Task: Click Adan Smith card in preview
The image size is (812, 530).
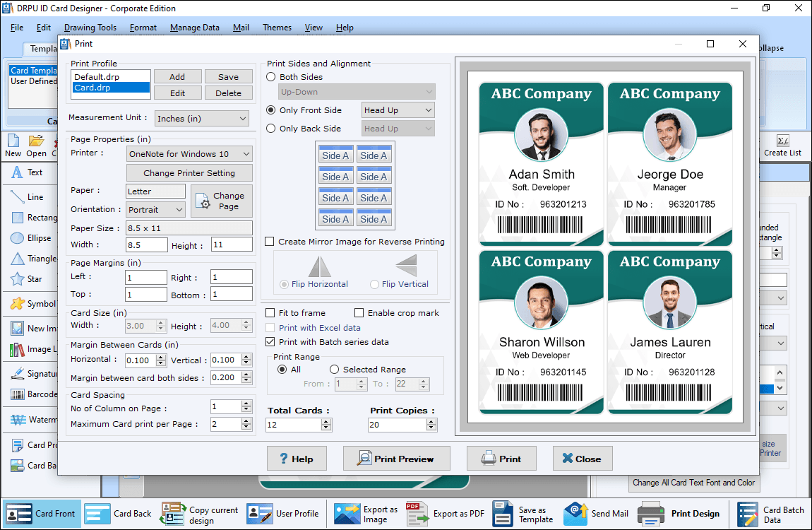Action: (542, 164)
